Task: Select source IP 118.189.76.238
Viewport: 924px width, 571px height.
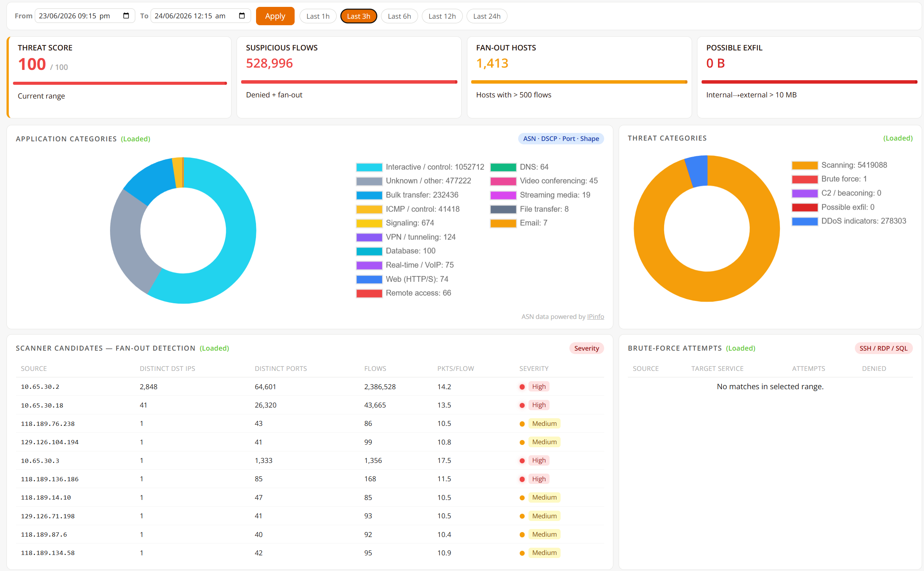Action: (48, 424)
